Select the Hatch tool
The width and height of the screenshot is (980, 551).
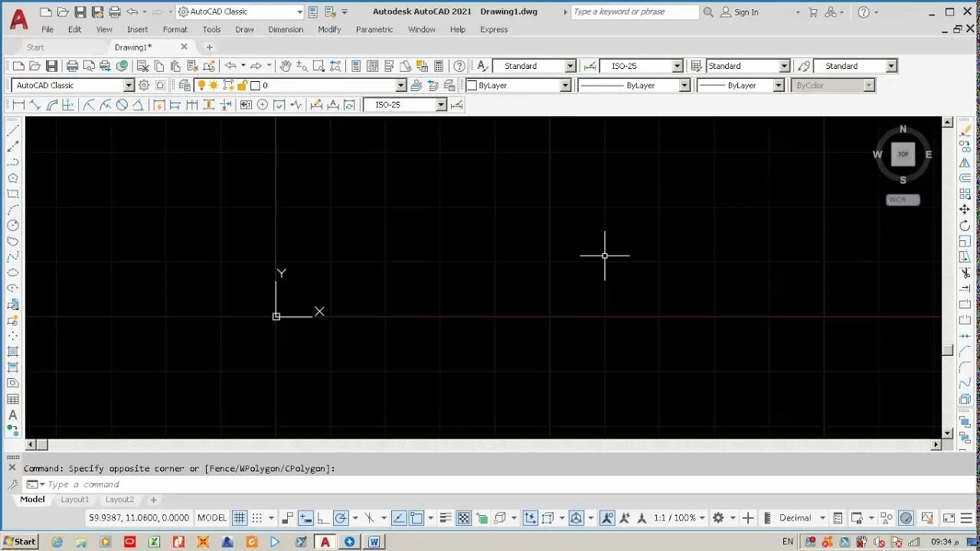click(13, 351)
